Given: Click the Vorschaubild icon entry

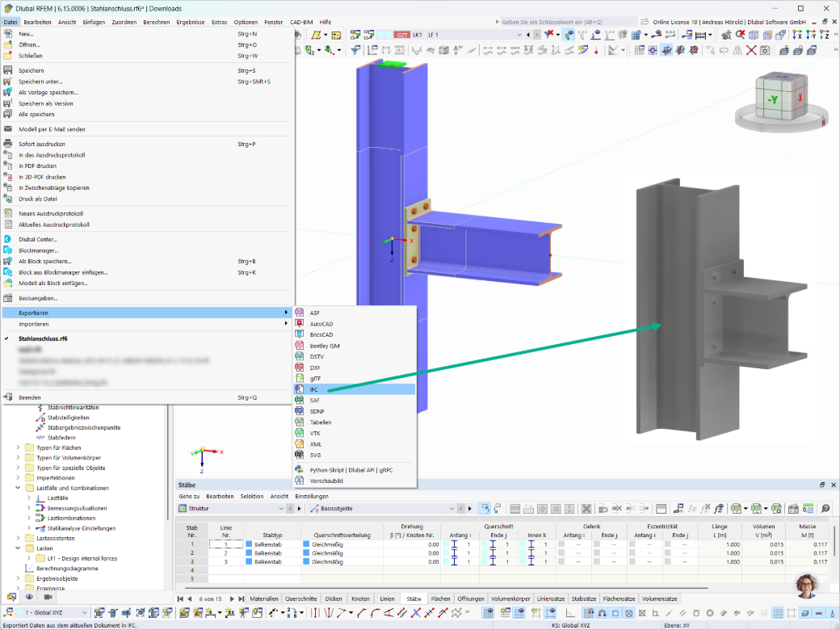Looking at the screenshot, I should pos(300,481).
